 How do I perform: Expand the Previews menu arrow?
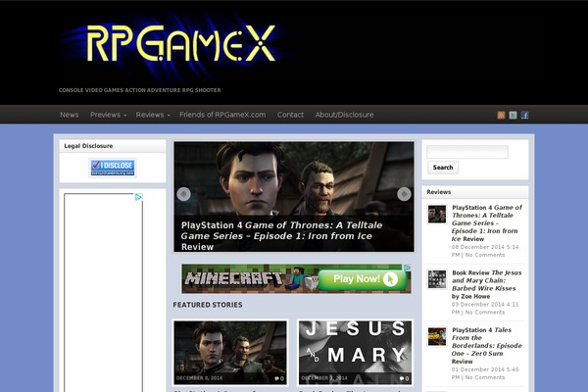click(x=124, y=116)
